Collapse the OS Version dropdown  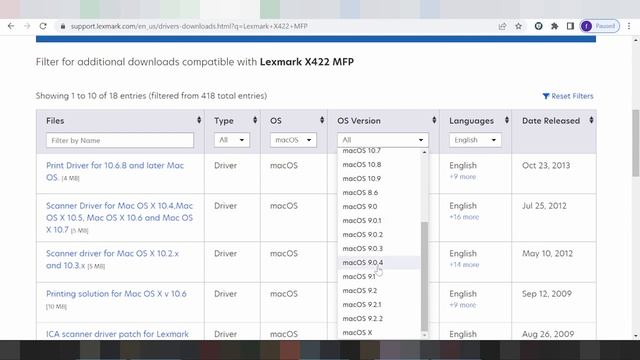[383, 140]
